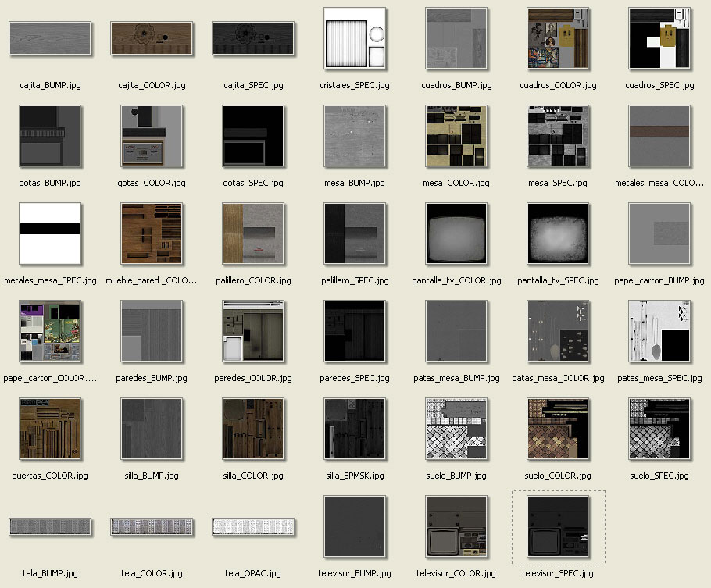
Task: Click the file name cristales_SPEC.jpg
Action: click(x=355, y=85)
